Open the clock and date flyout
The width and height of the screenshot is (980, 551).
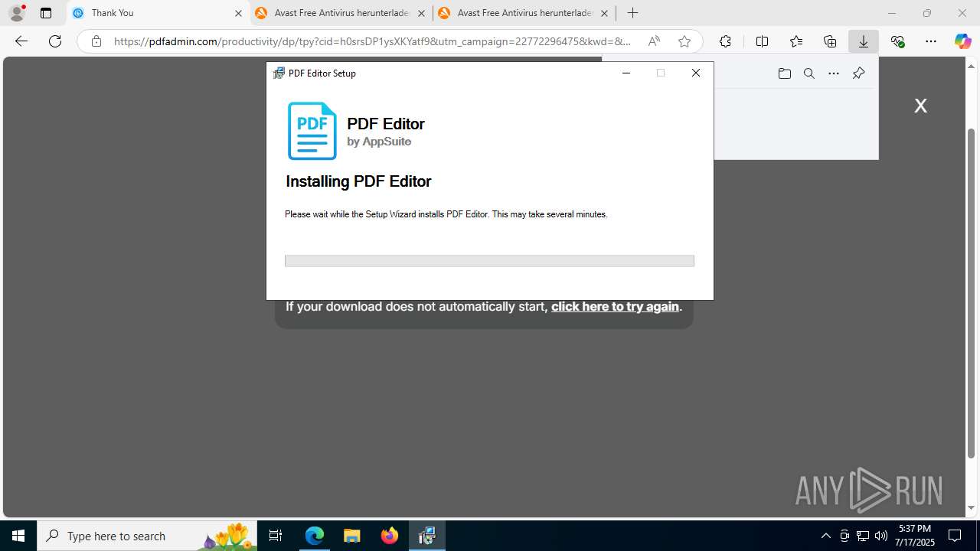916,536
